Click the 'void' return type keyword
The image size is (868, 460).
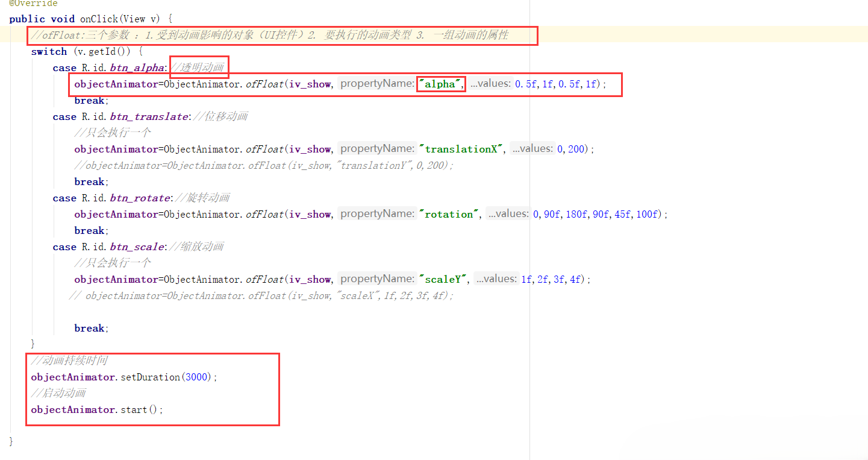coord(63,19)
